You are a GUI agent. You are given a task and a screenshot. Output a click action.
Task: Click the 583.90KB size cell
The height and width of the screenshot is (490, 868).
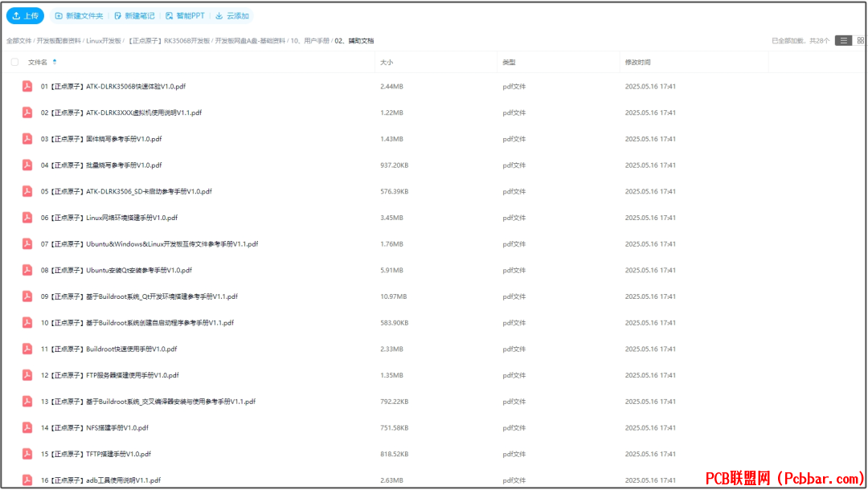click(x=394, y=323)
